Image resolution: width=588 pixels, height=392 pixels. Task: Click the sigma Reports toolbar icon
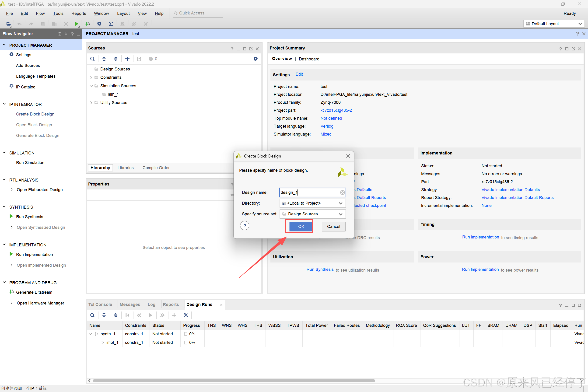[x=111, y=24]
